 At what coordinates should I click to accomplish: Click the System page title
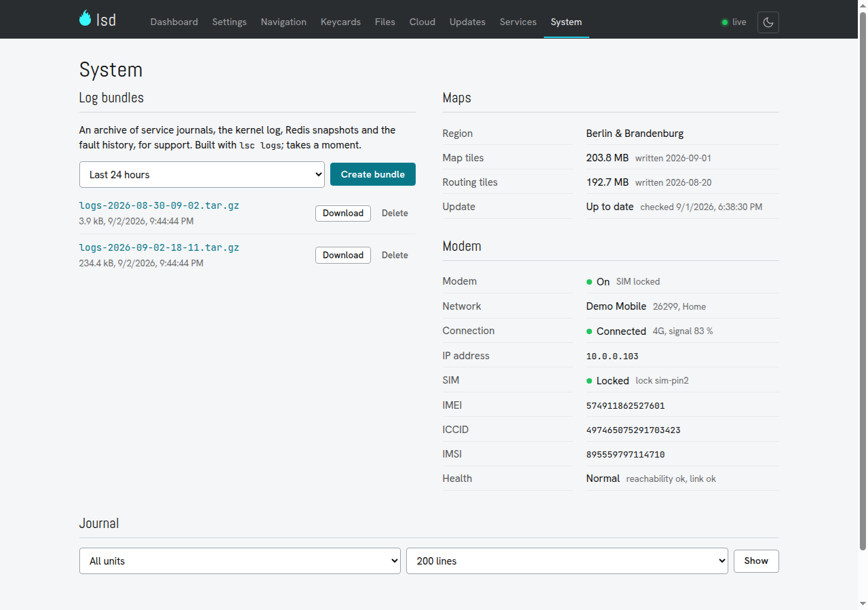pyautogui.click(x=111, y=70)
